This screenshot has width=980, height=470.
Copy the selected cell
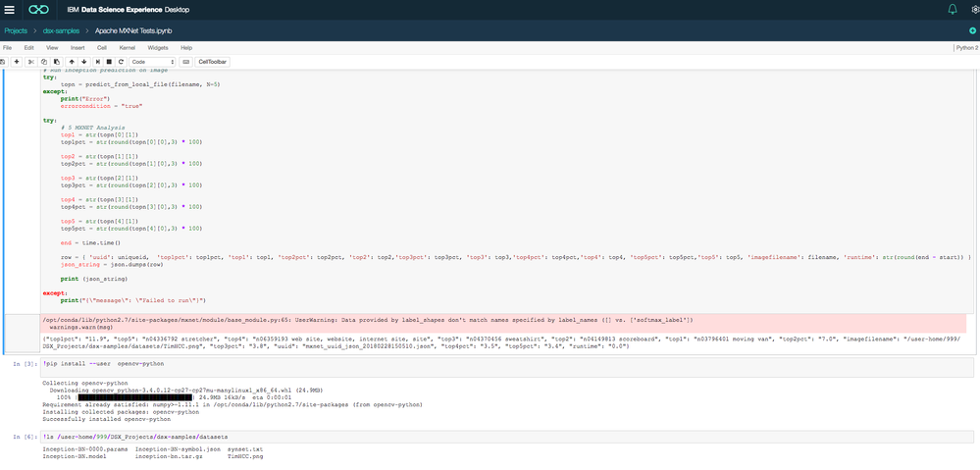coord(44,62)
